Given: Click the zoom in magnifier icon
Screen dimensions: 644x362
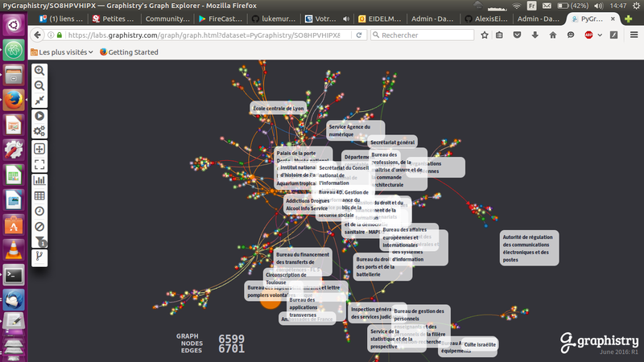Looking at the screenshot, I should (x=39, y=71).
